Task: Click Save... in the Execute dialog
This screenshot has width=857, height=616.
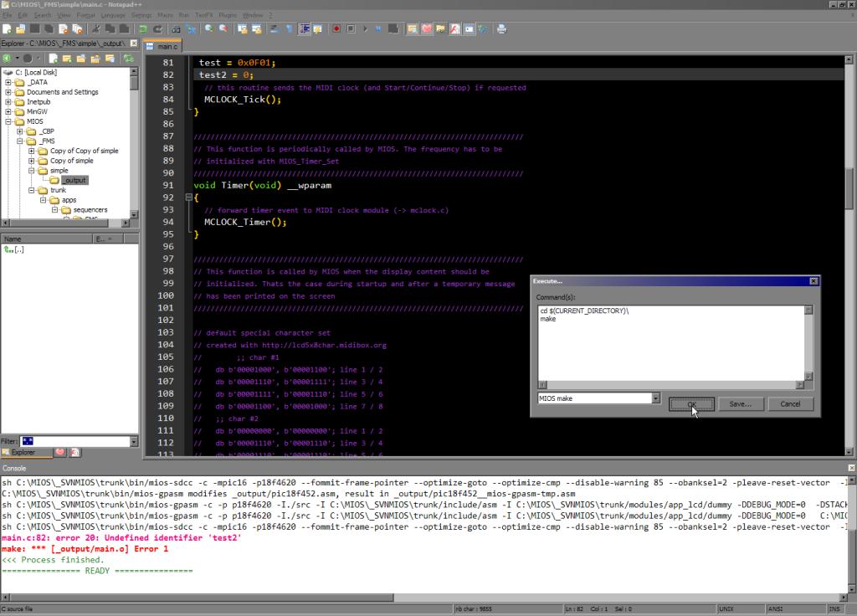Action: [740, 404]
